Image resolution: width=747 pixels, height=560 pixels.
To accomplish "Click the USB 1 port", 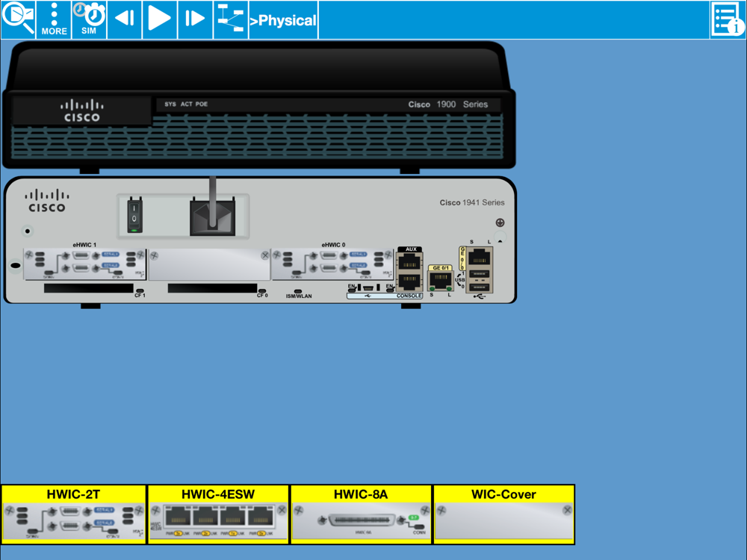I will 480,274.
